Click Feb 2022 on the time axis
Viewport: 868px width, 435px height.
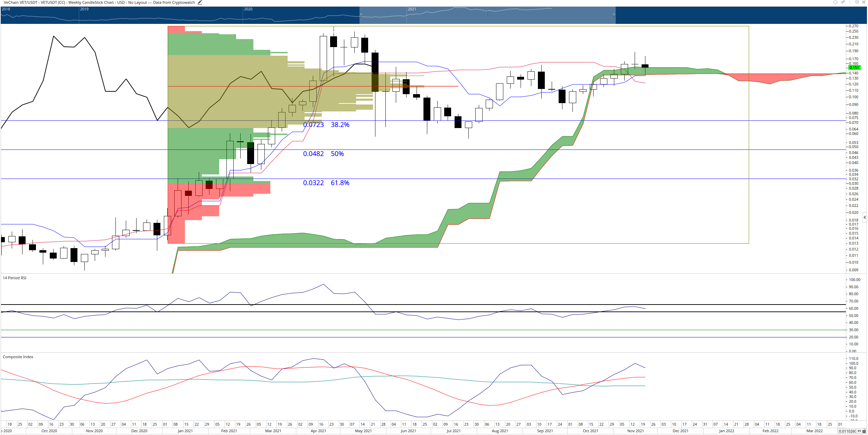click(771, 431)
